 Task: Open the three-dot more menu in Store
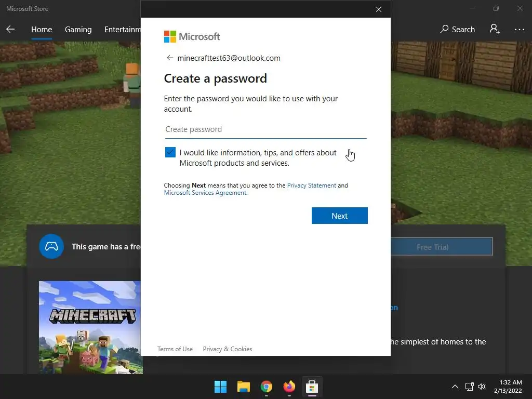coord(519,30)
